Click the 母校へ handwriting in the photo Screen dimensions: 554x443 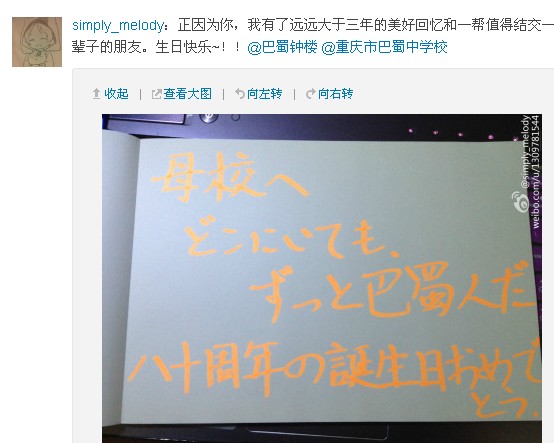pyautogui.click(x=230, y=177)
